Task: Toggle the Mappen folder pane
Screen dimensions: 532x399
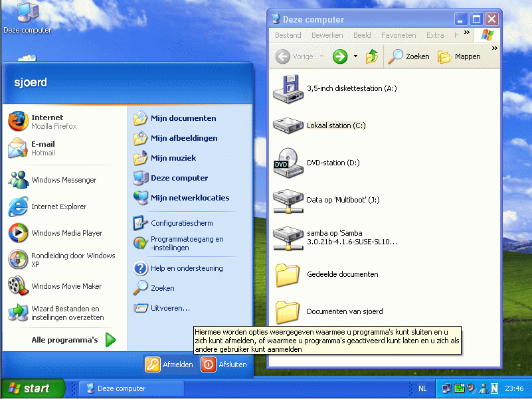Action: [459, 56]
